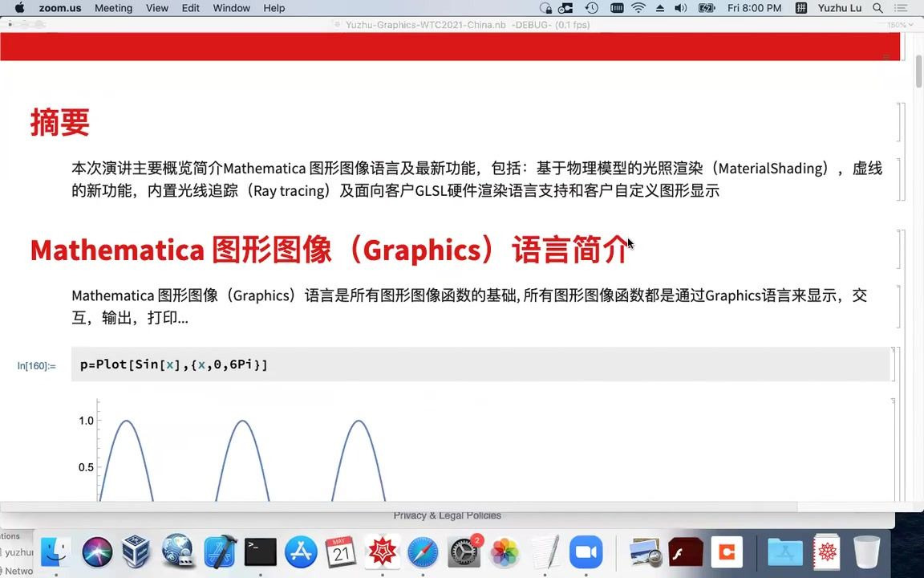
Task: Open the Zoom app in the Dock
Action: coord(586,552)
